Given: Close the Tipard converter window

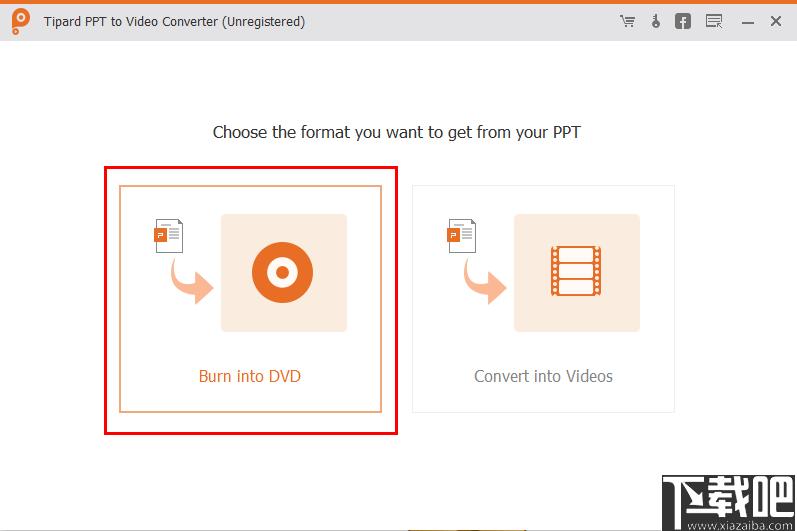Looking at the screenshot, I should tap(776, 21).
